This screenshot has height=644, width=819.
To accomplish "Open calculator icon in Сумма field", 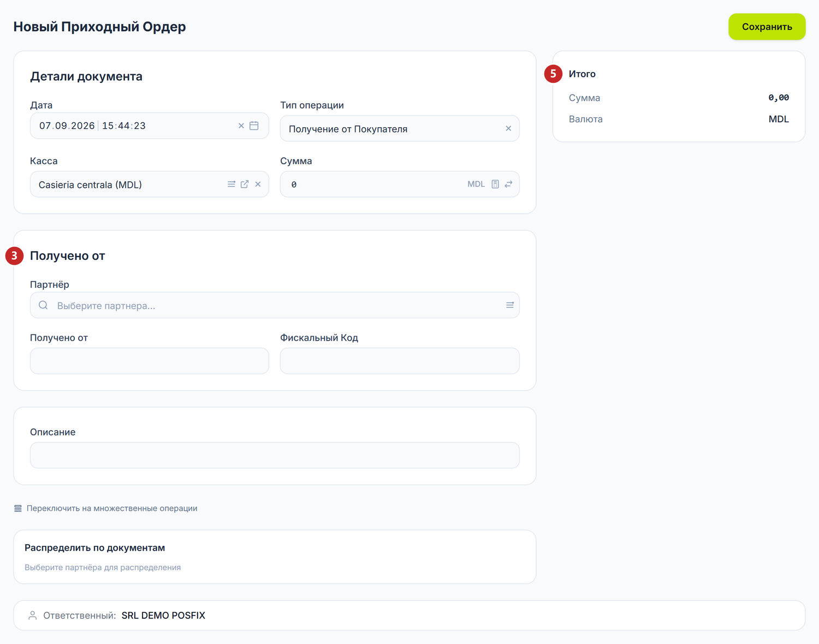I will (x=495, y=184).
